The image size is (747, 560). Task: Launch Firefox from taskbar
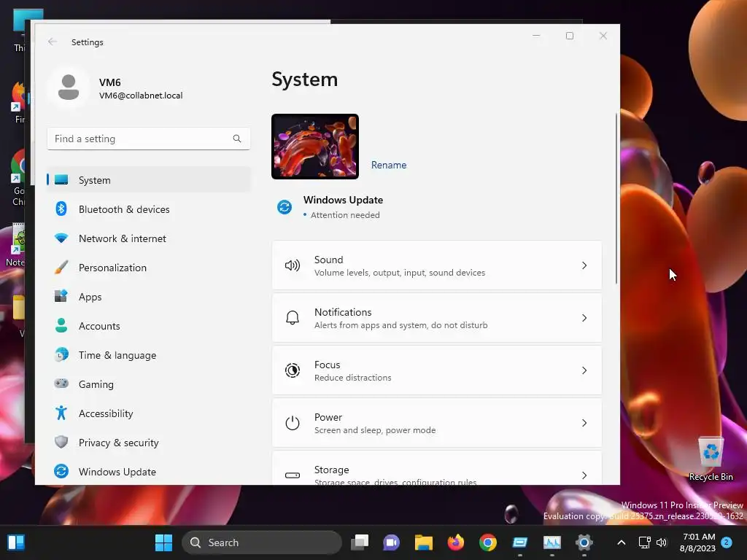click(455, 542)
